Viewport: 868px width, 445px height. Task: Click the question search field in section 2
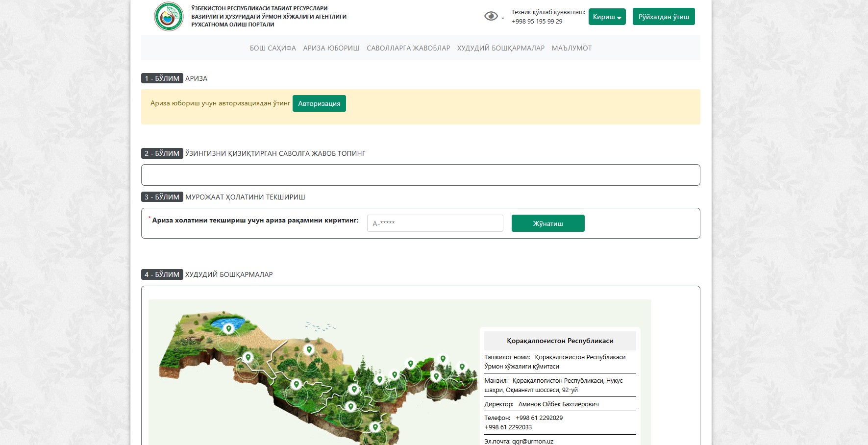[420, 175]
